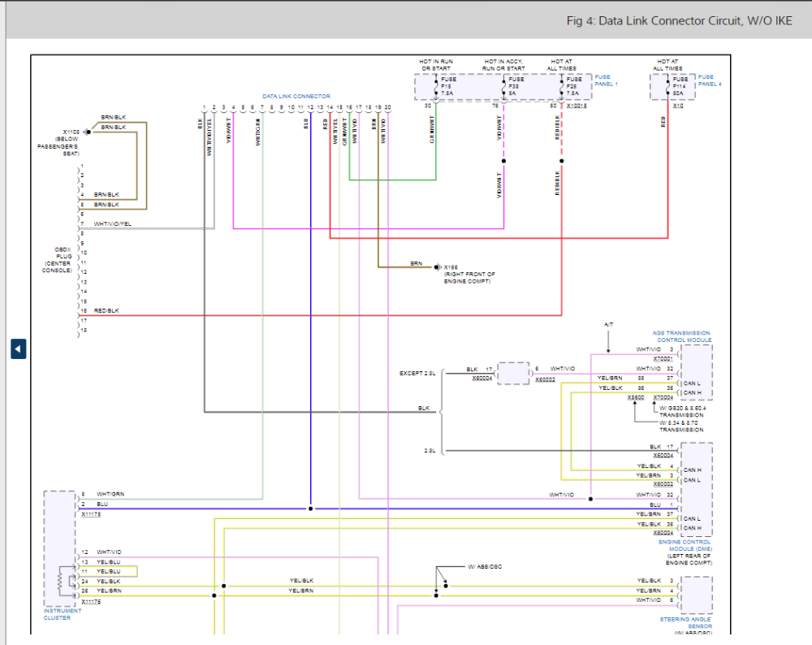
Task: Click the Fig 4 diagram title
Action: click(679, 21)
